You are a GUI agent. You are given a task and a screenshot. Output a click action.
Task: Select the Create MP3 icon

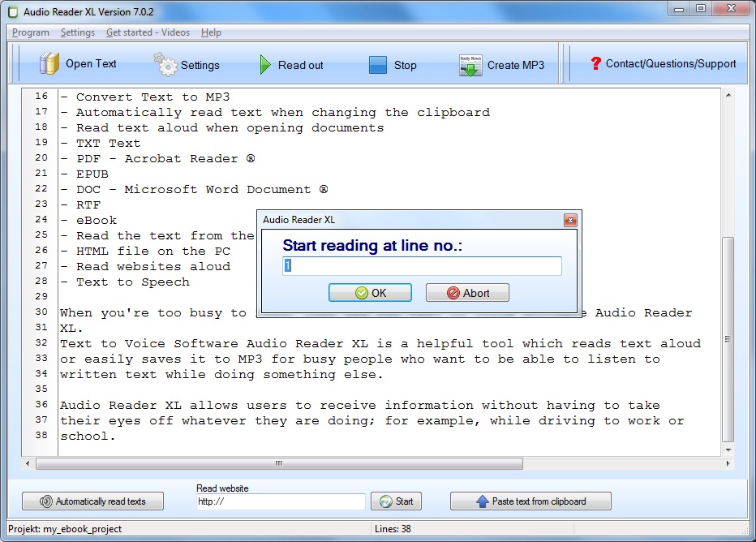(470, 63)
